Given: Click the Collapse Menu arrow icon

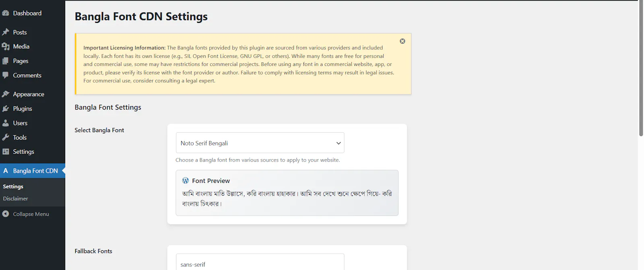Looking at the screenshot, I should point(6,214).
